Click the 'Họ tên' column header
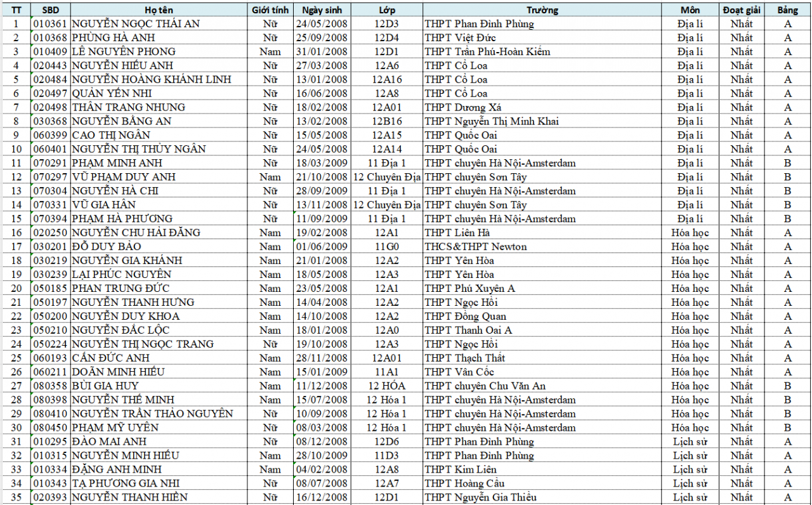The image size is (812, 505). [159, 10]
